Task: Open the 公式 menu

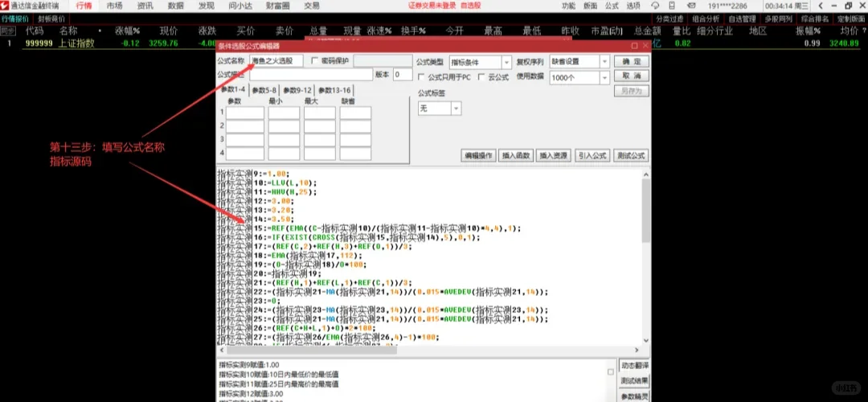Action: (612, 6)
